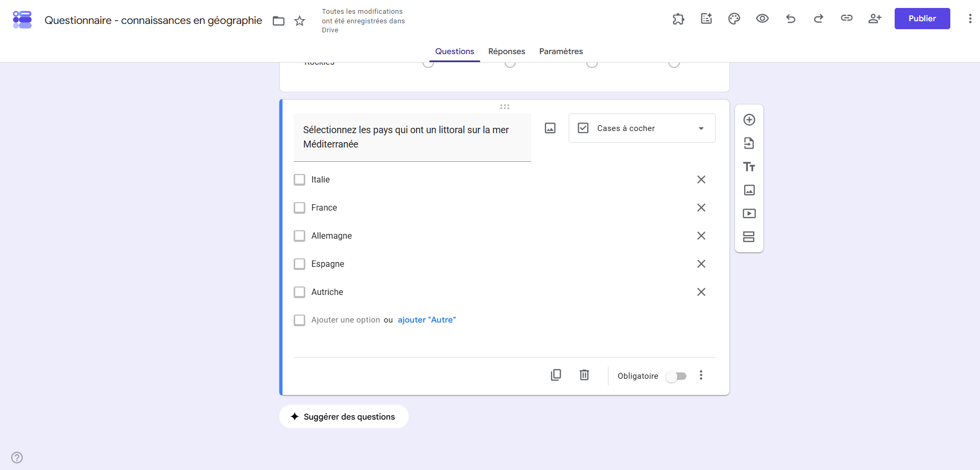The height and width of the screenshot is (470, 980).
Task: Remove the Autriche option
Action: (x=701, y=292)
